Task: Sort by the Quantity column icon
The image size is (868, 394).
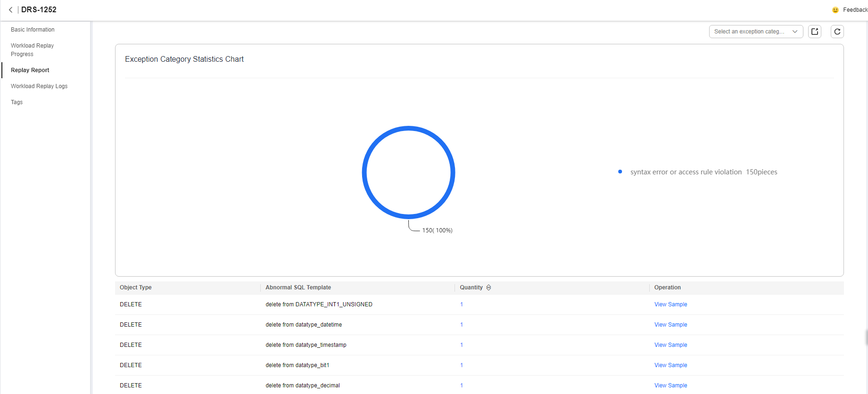Action: point(488,287)
